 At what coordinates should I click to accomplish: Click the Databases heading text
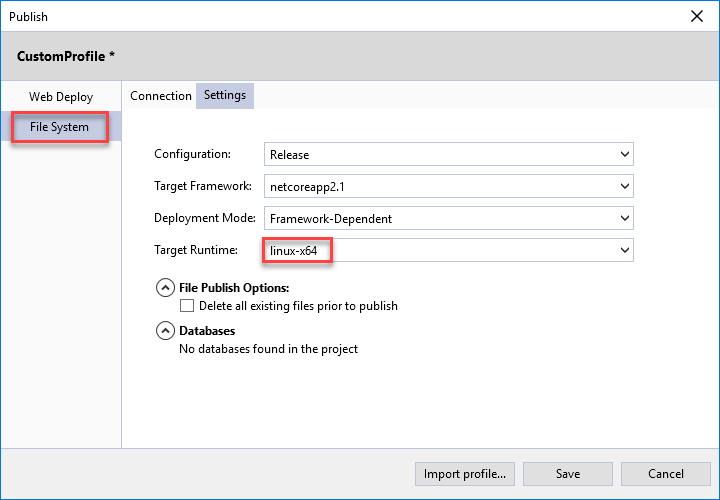(207, 331)
